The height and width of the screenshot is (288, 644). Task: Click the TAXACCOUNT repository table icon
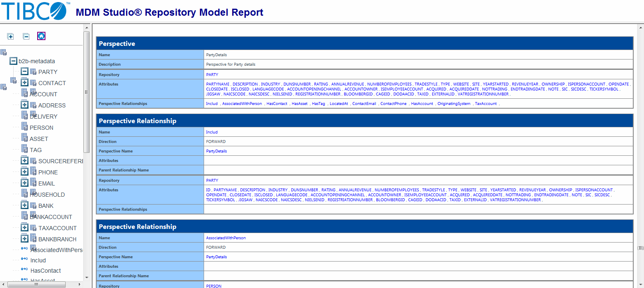tap(33, 228)
